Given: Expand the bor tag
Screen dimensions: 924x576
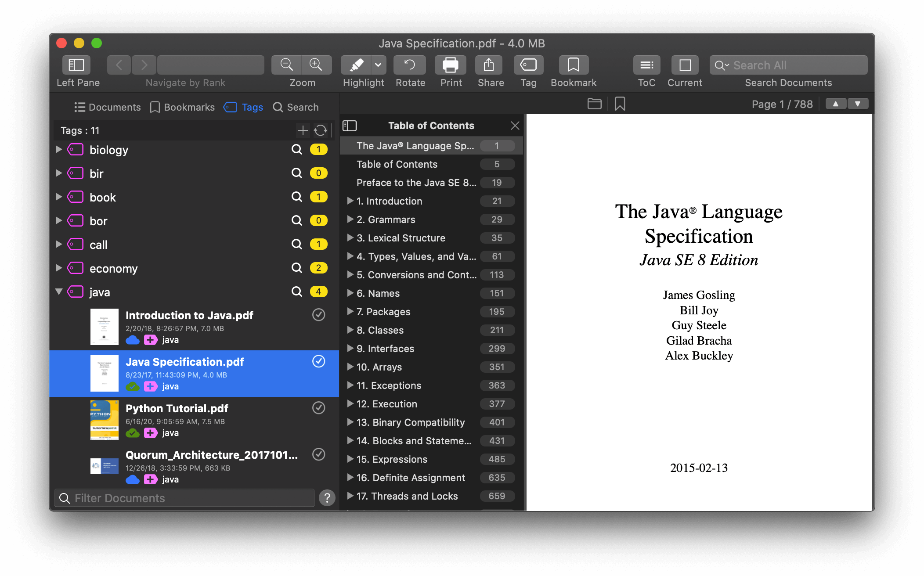Looking at the screenshot, I should click(58, 221).
